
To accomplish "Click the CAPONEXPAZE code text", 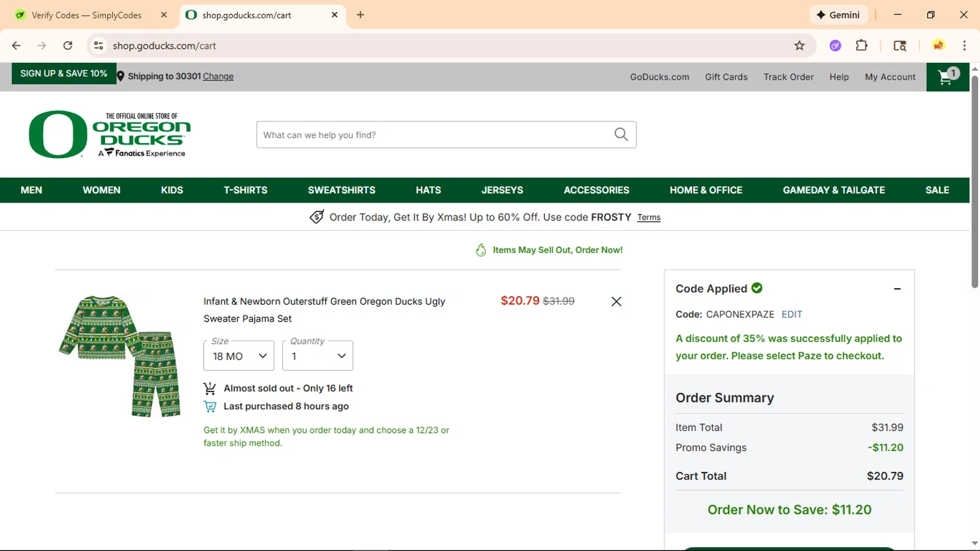I will coord(740,314).
